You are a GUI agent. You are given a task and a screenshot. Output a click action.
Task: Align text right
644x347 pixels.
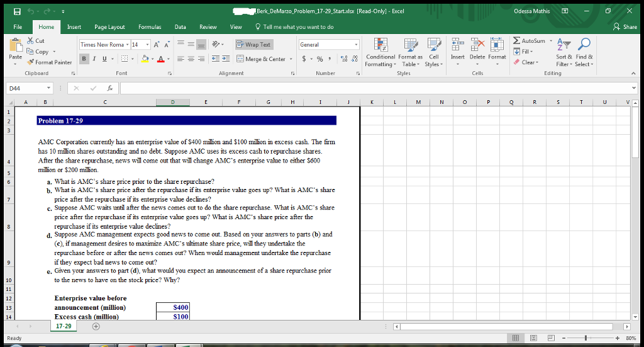pos(201,59)
